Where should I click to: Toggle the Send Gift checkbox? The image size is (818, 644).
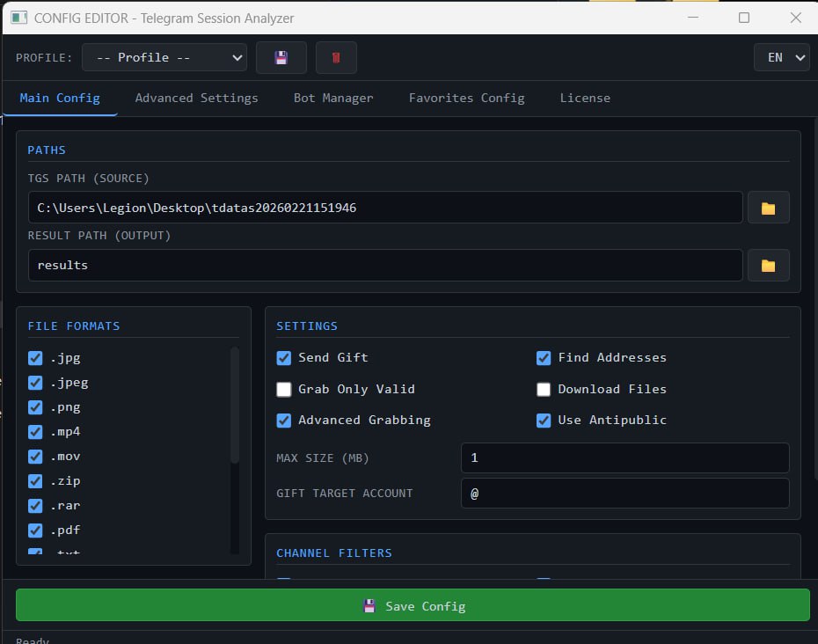pos(284,358)
